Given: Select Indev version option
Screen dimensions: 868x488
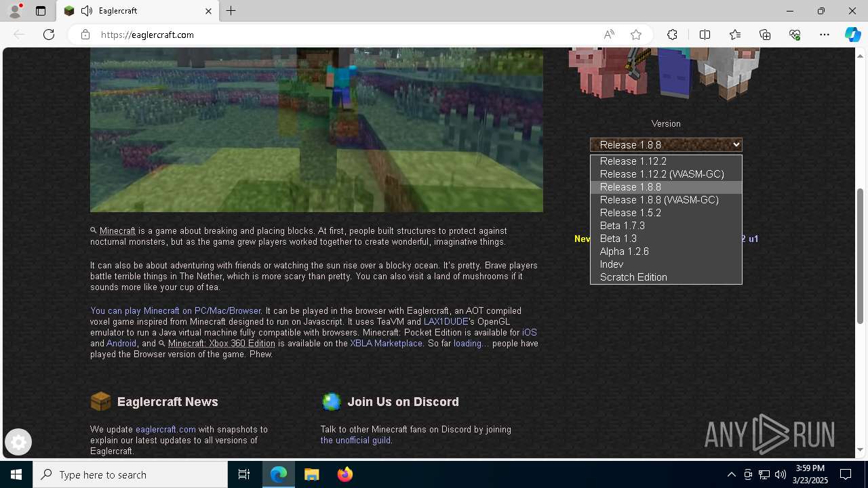Looking at the screenshot, I should click(666, 264).
